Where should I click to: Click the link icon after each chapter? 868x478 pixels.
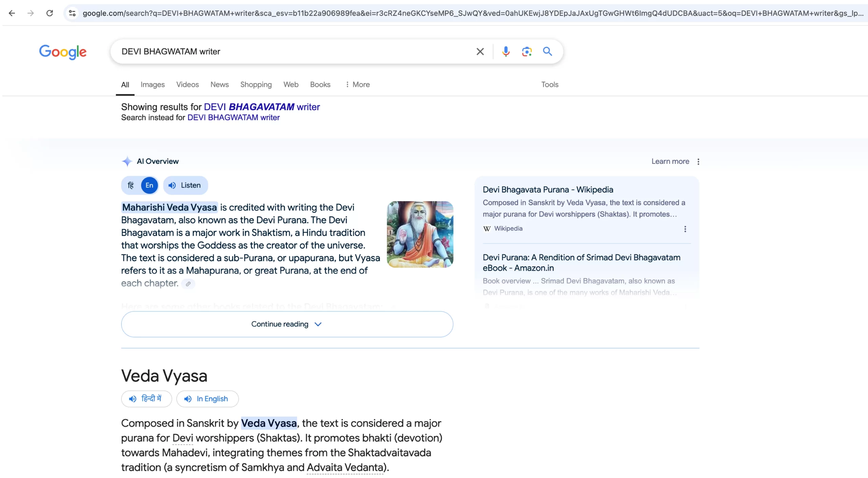tap(188, 284)
